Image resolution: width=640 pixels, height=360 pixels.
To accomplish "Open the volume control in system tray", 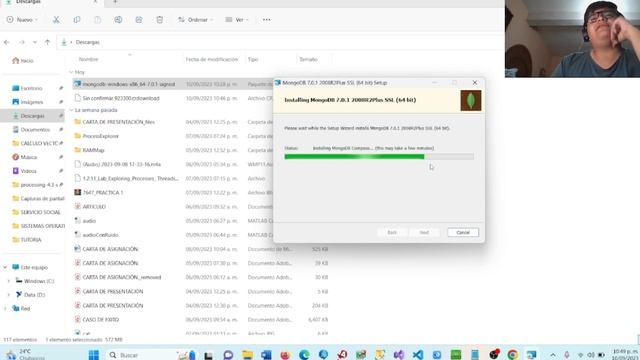I will click(x=591, y=355).
